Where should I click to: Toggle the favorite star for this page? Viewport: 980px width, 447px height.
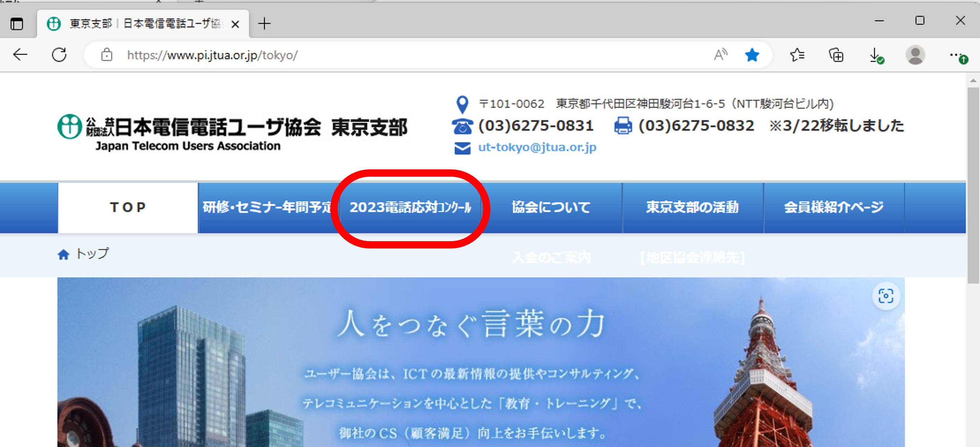752,55
